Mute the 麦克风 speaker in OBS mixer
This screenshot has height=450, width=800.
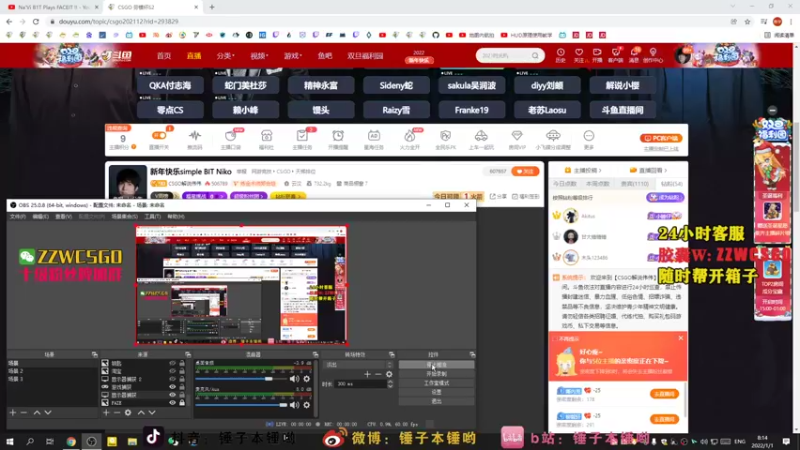294,405
